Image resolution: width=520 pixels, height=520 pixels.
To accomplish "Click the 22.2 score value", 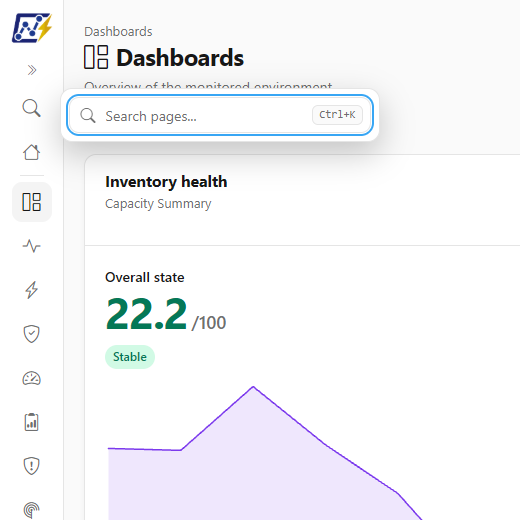I will (146, 314).
